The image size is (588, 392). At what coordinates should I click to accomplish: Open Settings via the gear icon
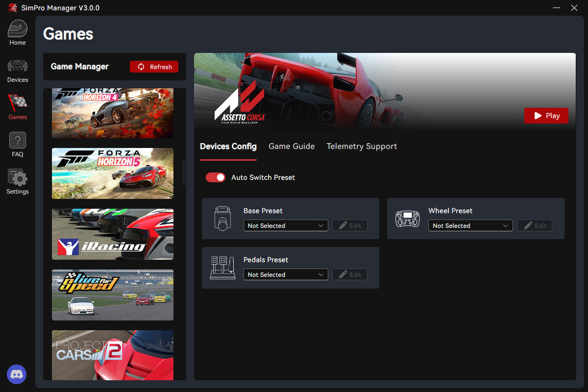coord(18,178)
